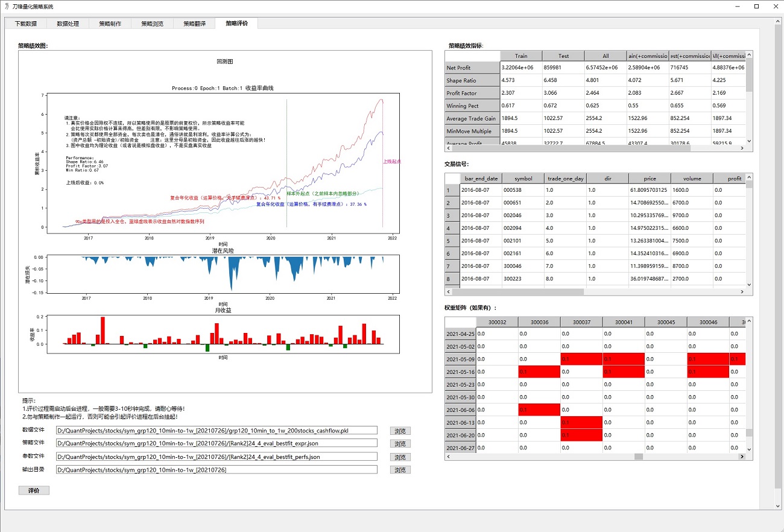Select the MinMove Multiple row header
The width and height of the screenshot is (784, 532).
[472, 131]
